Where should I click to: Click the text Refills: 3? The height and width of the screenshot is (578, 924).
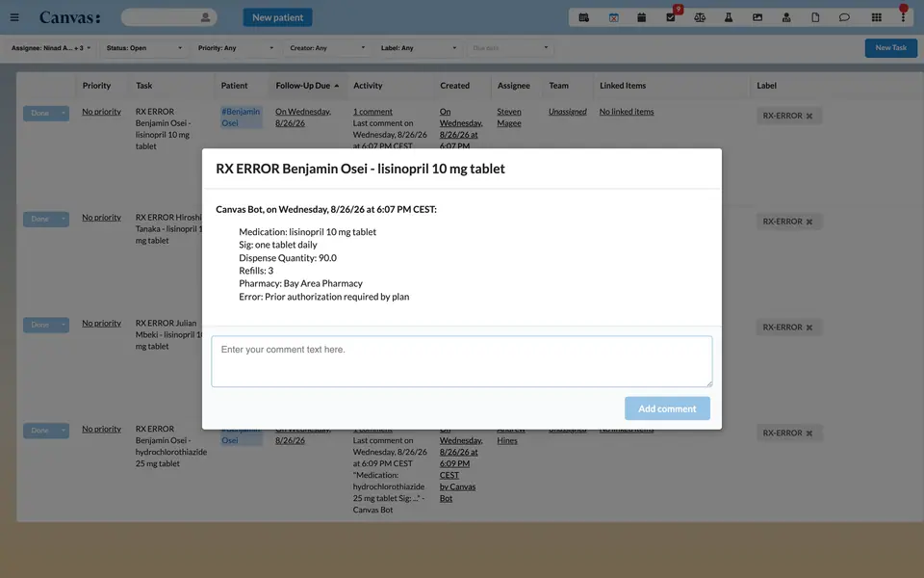256,271
